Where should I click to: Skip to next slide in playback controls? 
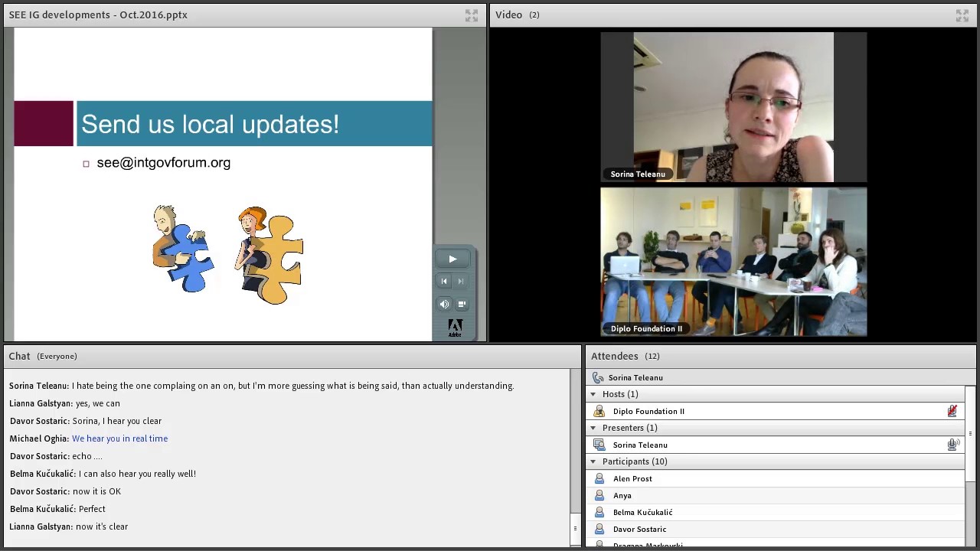(461, 281)
